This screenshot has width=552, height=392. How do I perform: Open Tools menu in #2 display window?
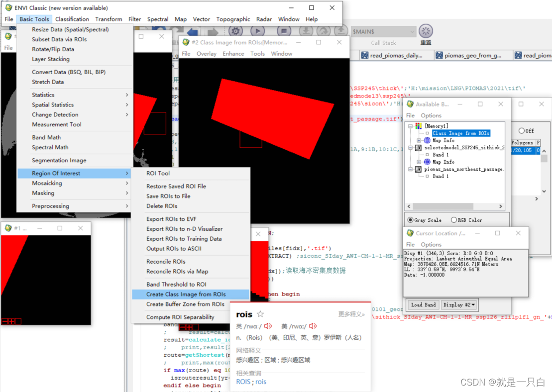click(x=257, y=54)
